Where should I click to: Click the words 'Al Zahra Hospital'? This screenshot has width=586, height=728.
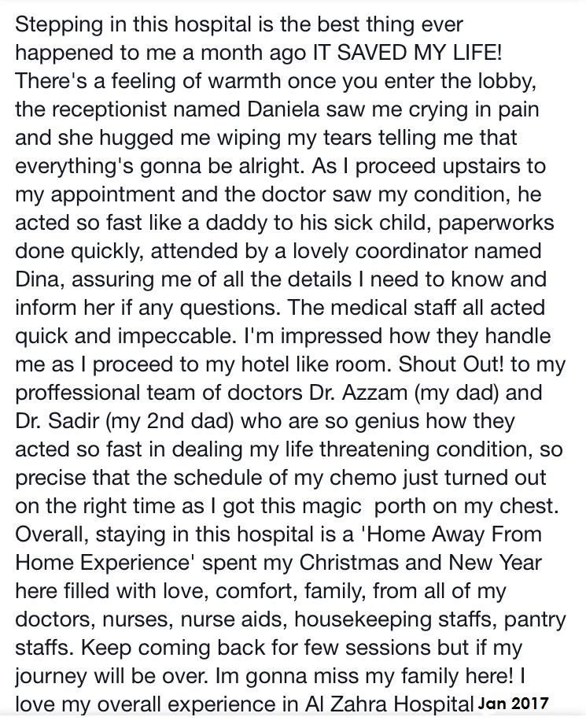tap(389, 704)
